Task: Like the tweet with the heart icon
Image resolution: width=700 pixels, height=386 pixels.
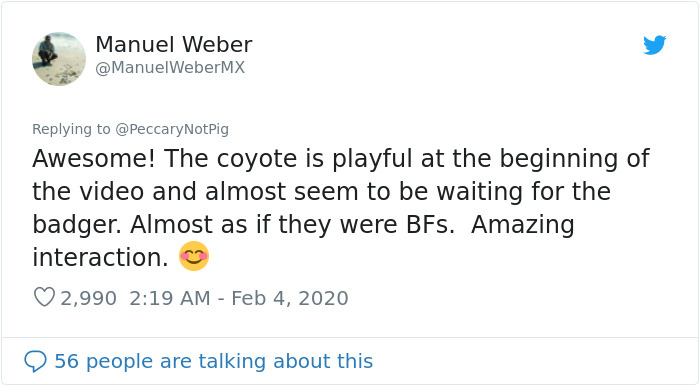Action: [x=44, y=297]
